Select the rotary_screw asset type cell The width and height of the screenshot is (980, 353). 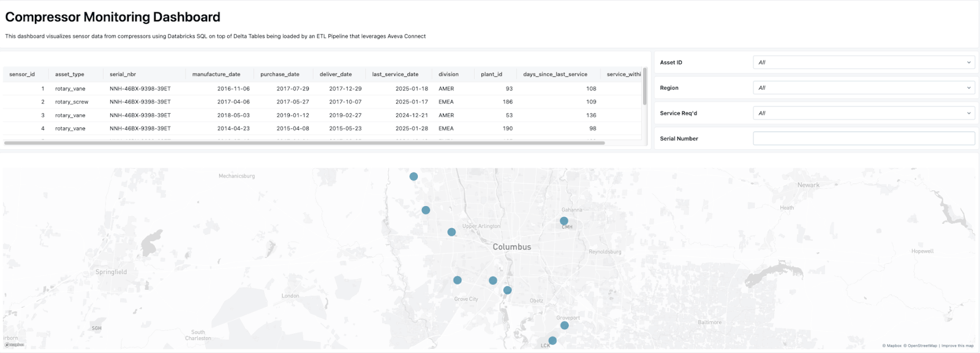[72, 102]
